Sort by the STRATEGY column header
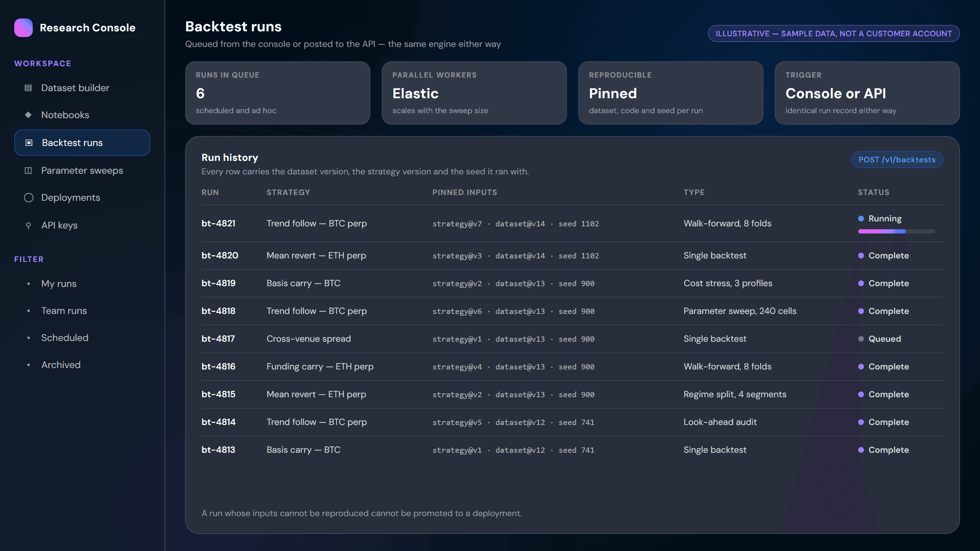This screenshot has width=980, height=551. point(288,193)
